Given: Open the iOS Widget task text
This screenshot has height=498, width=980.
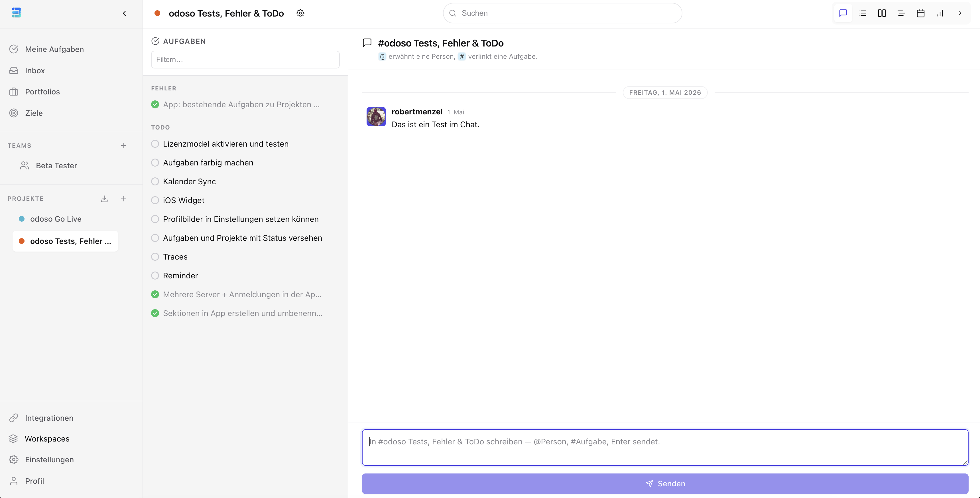Looking at the screenshot, I should [184, 200].
